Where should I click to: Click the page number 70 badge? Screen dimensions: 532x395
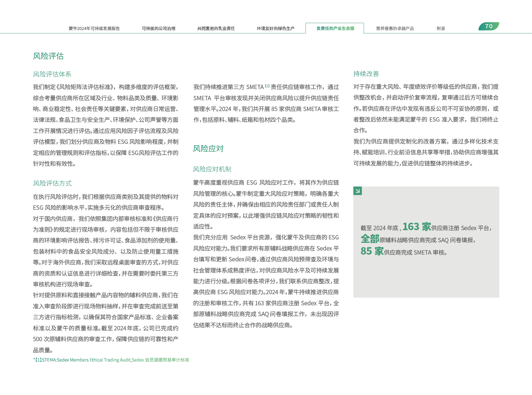[x=489, y=26]
